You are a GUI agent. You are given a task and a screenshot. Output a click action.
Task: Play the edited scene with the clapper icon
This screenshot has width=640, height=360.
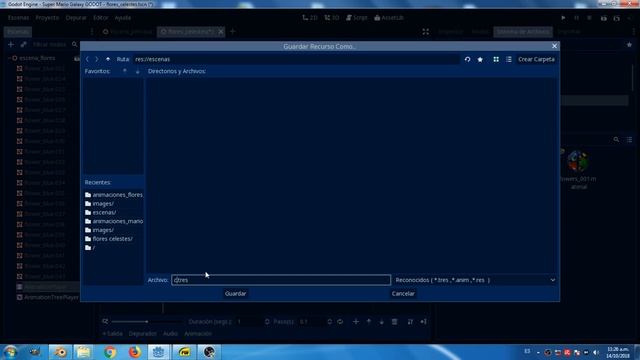click(604, 18)
